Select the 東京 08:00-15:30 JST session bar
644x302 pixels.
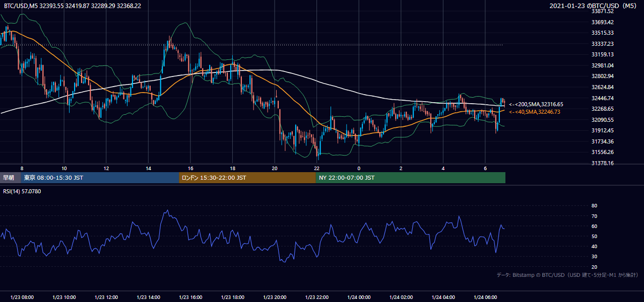100,178
